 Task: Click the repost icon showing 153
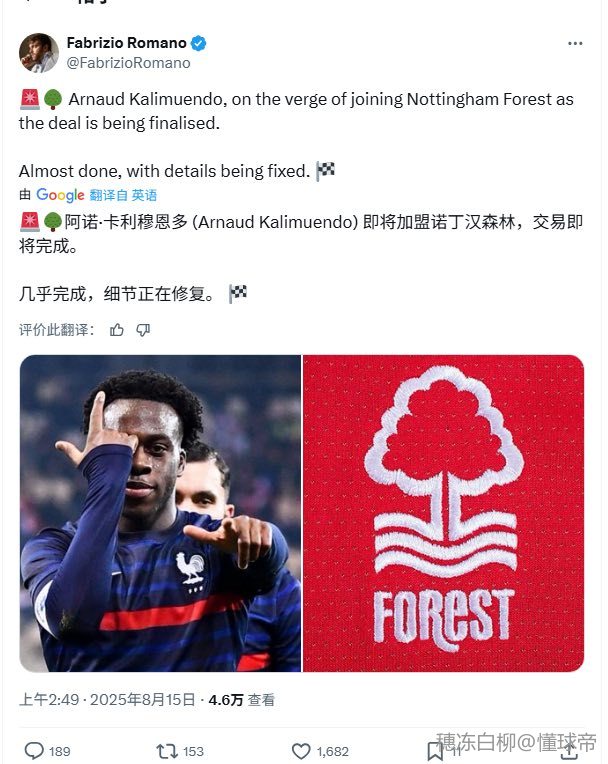pyautogui.click(x=167, y=751)
